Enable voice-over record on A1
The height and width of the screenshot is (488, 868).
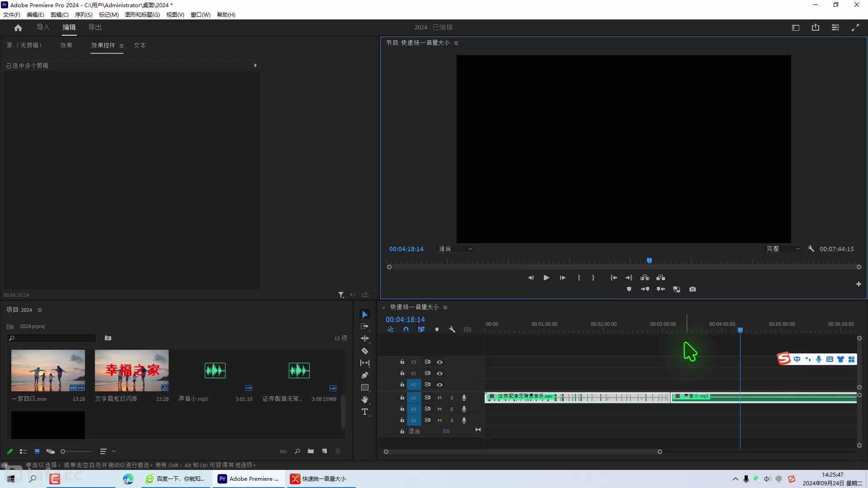464,398
